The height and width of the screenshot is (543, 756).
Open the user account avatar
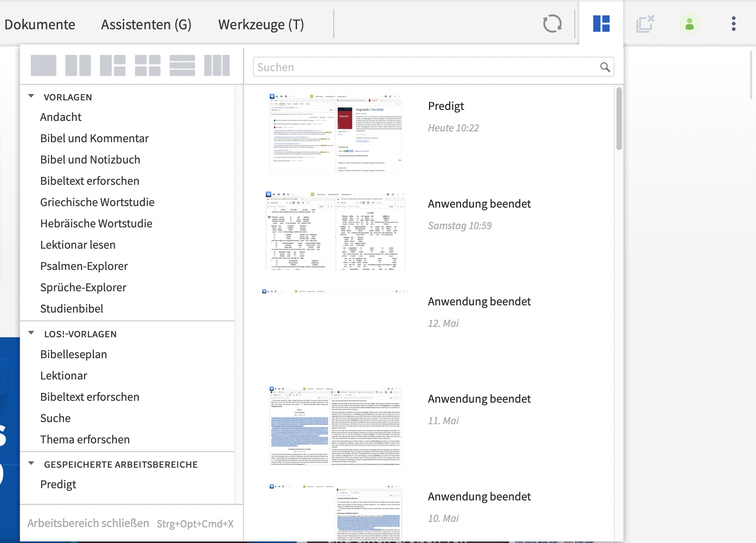click(689, 24)
